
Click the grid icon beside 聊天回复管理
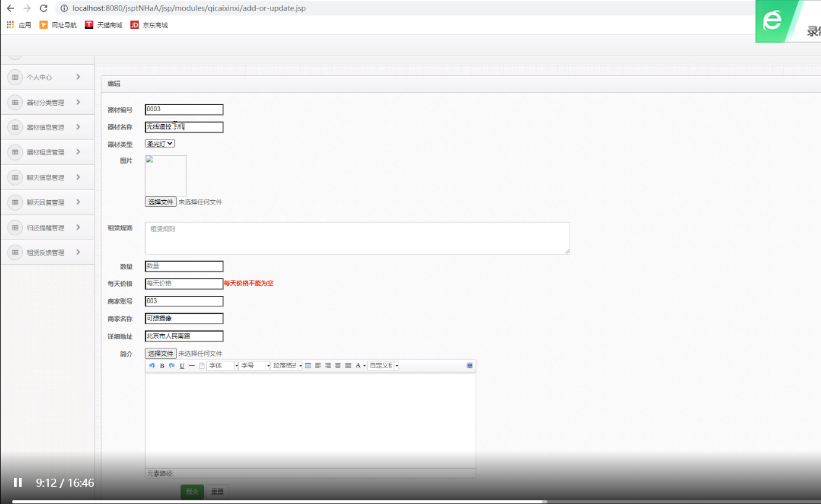15,202
